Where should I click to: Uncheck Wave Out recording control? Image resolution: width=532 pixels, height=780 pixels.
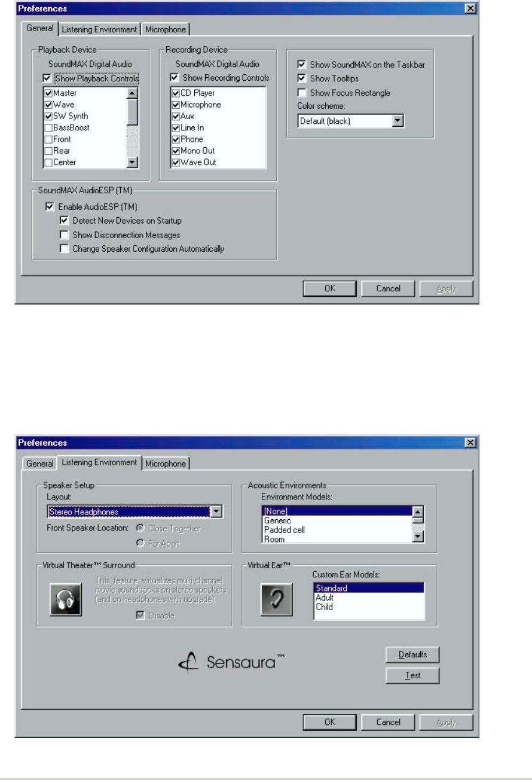click(175, 162)
